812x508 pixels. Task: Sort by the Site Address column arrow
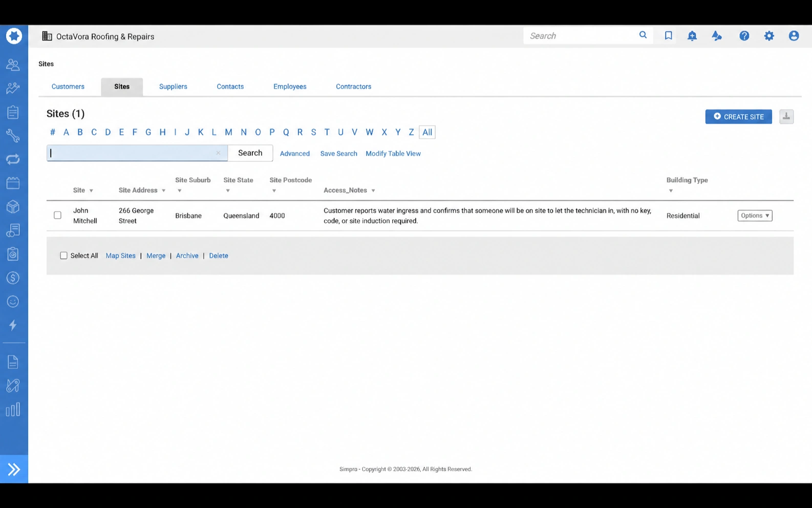click(x=163, y=190)
